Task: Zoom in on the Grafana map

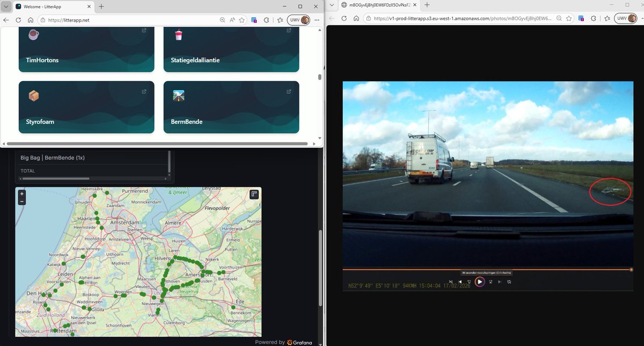Action: click(21, 193)
